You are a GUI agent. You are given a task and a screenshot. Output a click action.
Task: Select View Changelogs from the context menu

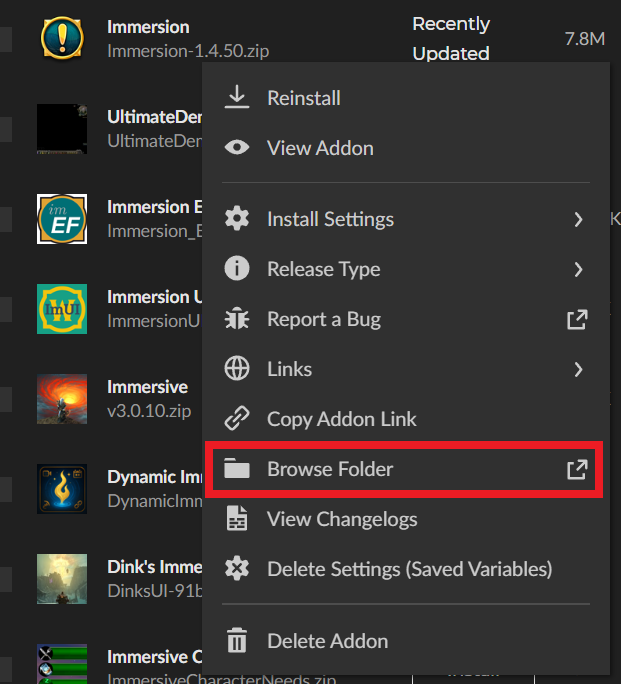[x=342, y=519]
